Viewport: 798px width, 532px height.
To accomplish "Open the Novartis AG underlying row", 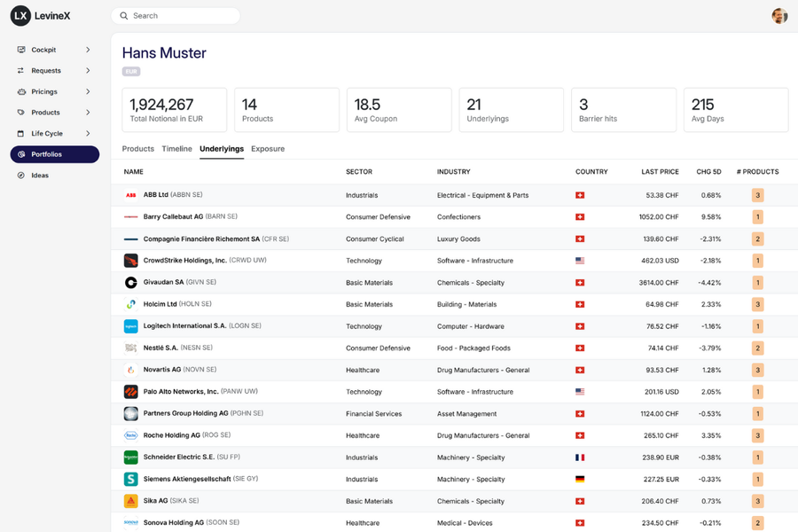I will click(x=161, y=370).
